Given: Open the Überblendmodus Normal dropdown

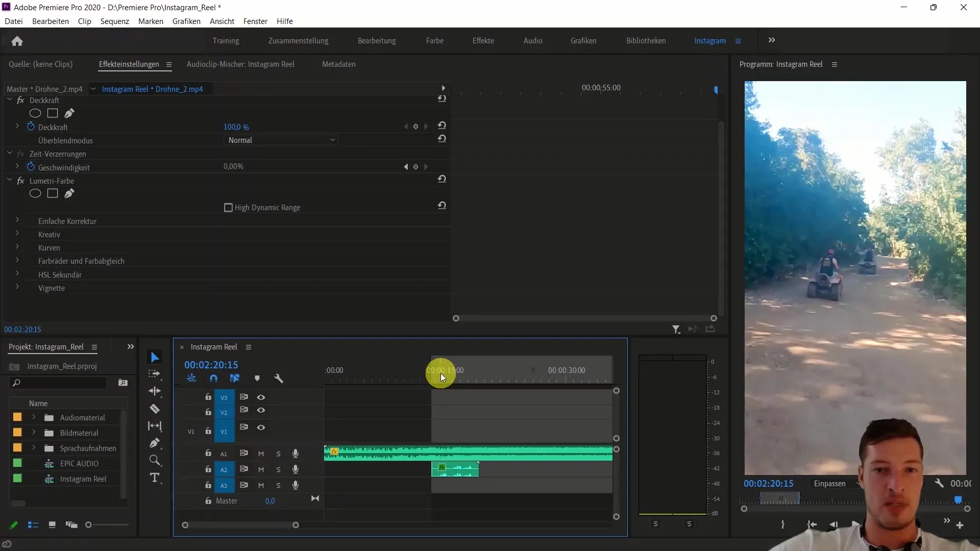Looking at the screenshot, I should [281, 140].
